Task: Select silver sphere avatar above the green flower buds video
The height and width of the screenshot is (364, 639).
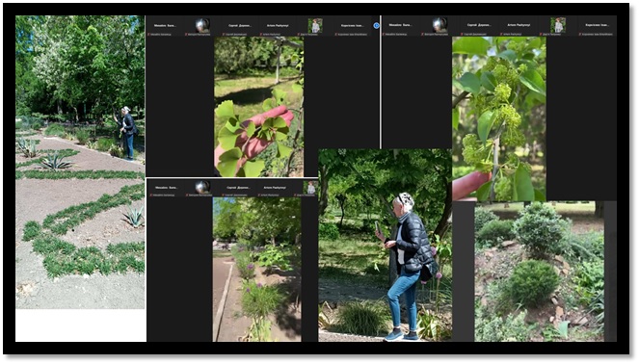Action: [x=439, y=25]
